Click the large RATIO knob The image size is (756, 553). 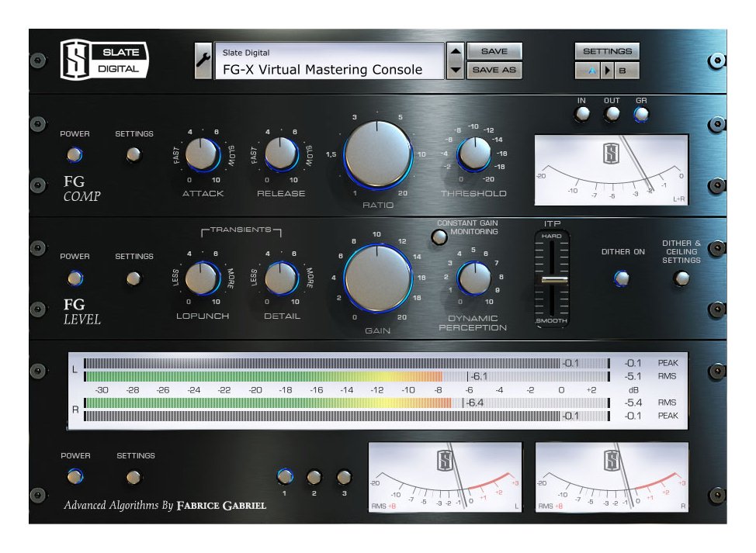[377, 154]
